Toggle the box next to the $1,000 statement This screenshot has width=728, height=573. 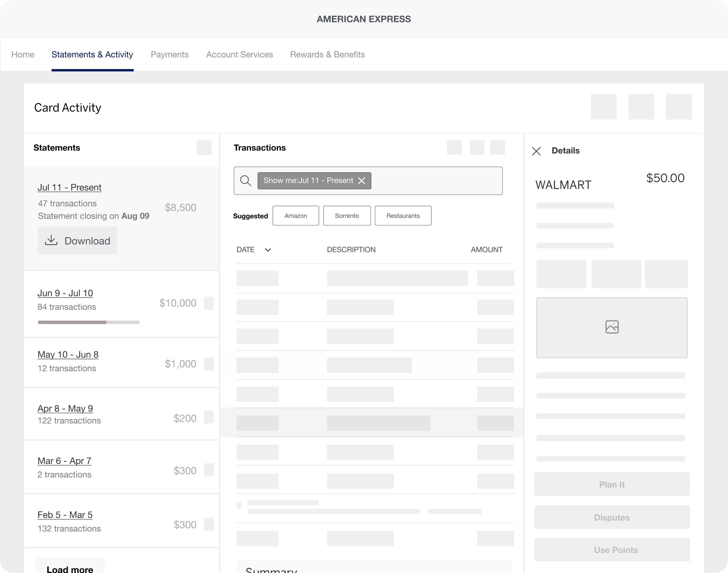[209, 364]
